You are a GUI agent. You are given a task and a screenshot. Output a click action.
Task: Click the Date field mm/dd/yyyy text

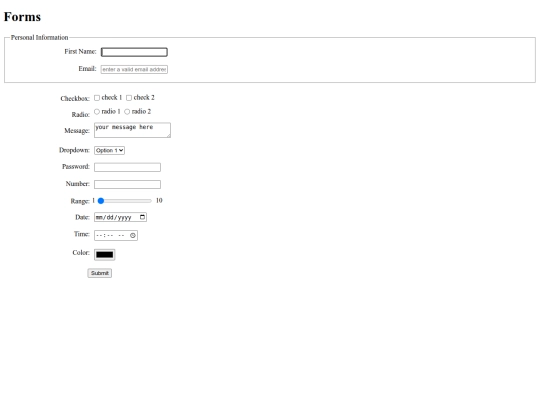pos(114,217)
